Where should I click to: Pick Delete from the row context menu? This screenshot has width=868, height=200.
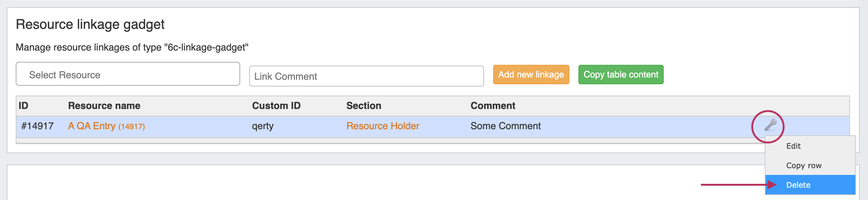(798, 185)
